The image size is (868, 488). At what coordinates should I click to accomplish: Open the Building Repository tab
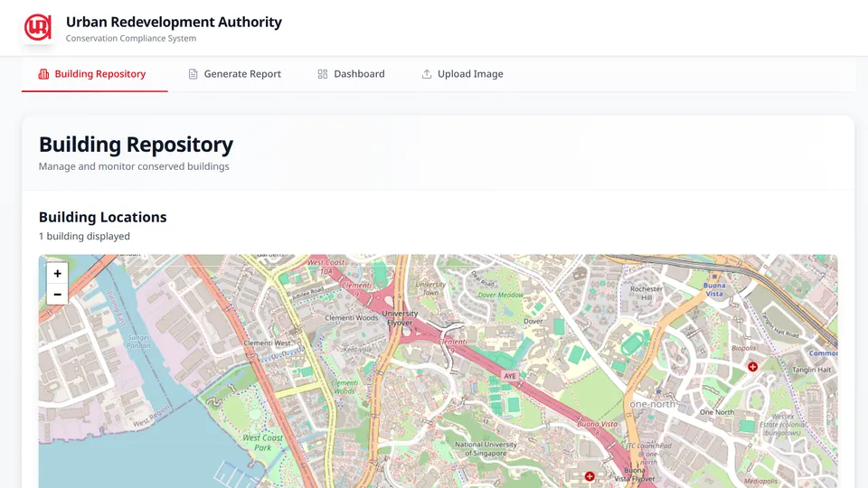point(95,74)
